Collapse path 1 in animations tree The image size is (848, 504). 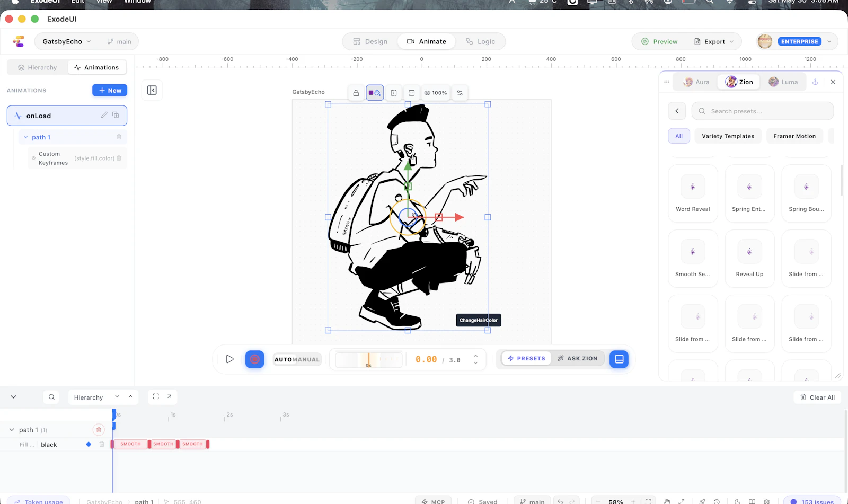[x=25, y=137]
